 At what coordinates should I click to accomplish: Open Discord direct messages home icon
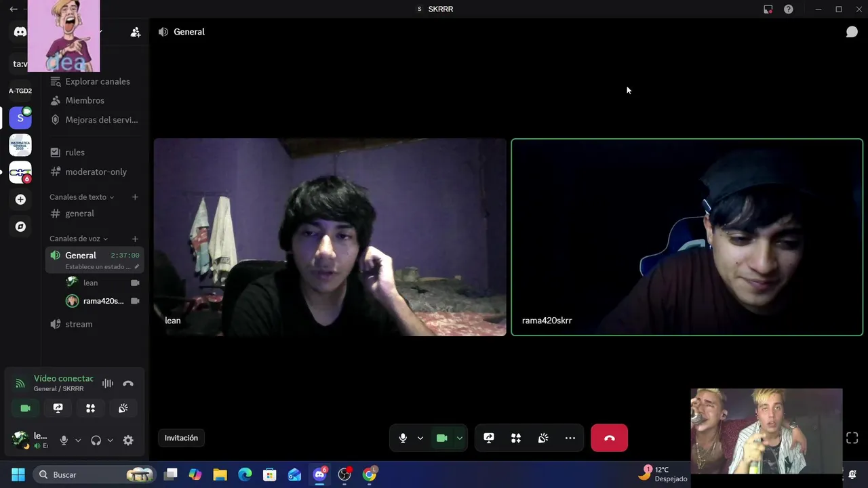[x=20, y=32]
